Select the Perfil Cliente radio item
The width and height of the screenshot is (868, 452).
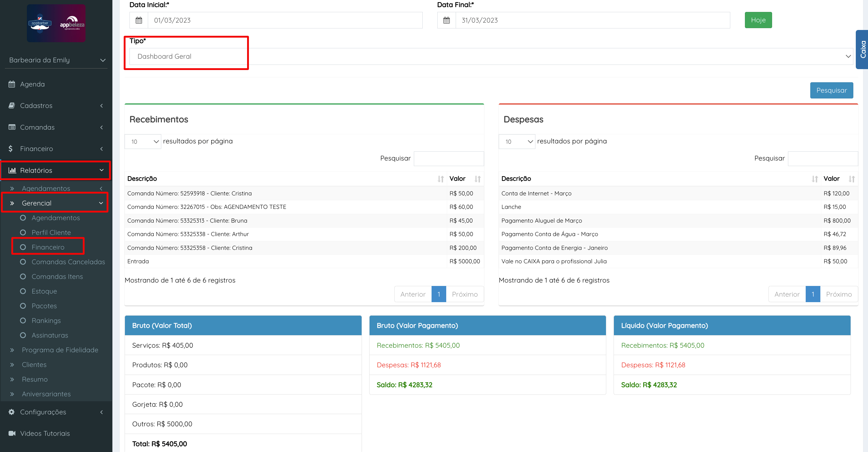coord(23,232)
